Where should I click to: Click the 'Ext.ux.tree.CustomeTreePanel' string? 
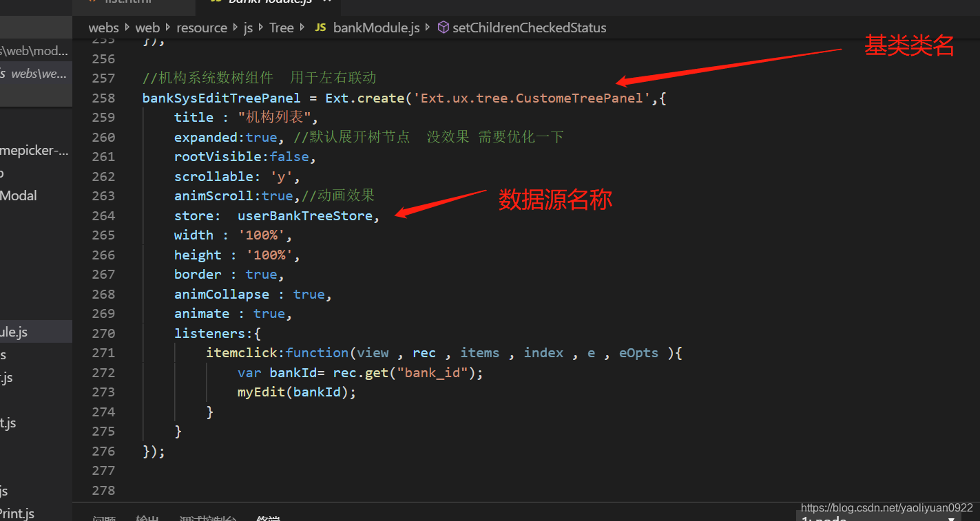click(x=532, y=98)
